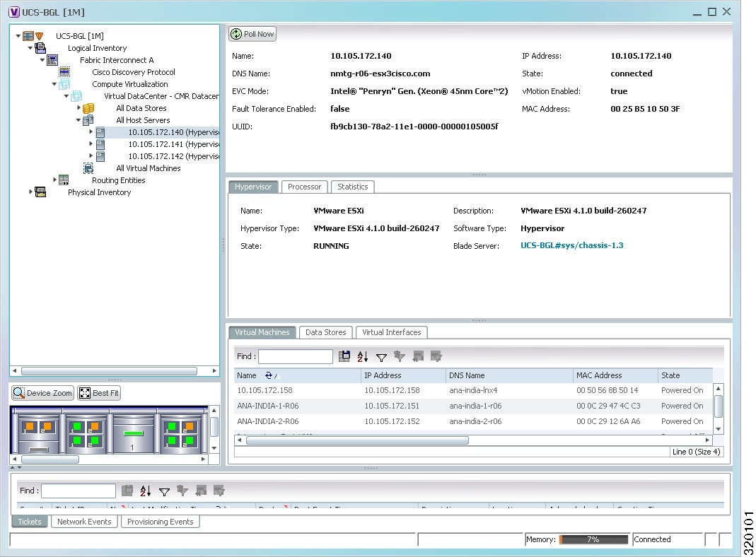The image size is (756, 557).
Task: Sort the table by the Name column header
Action: tap(297, 376)
